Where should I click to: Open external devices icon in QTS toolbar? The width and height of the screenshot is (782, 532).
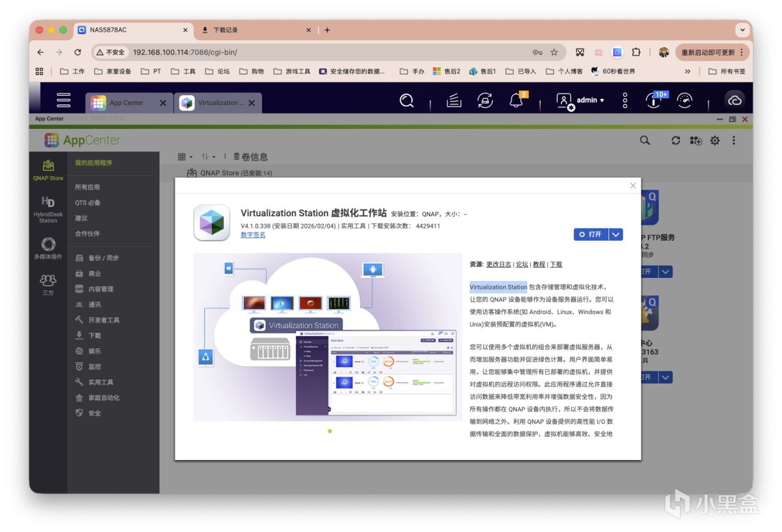(x=485, y=101)
